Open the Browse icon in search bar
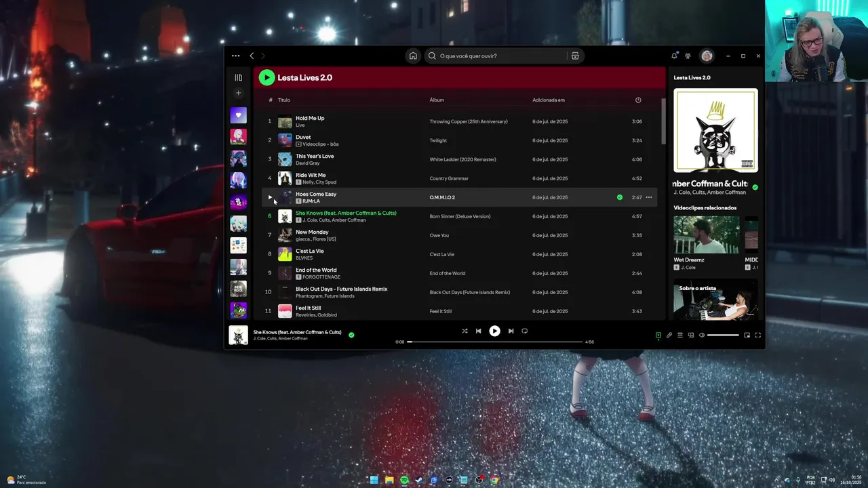The height and width of the screenshot is (488, 868). 575,56
